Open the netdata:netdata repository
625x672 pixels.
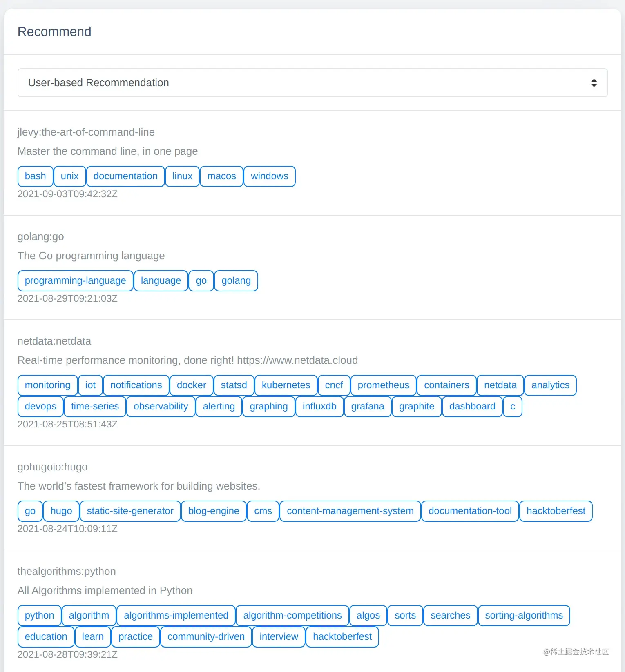54,341
